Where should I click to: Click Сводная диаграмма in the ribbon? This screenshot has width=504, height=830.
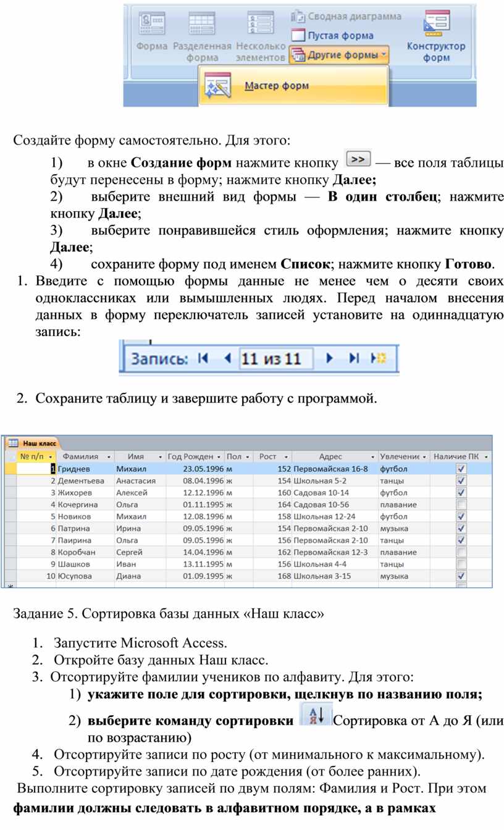pos(346,16)
